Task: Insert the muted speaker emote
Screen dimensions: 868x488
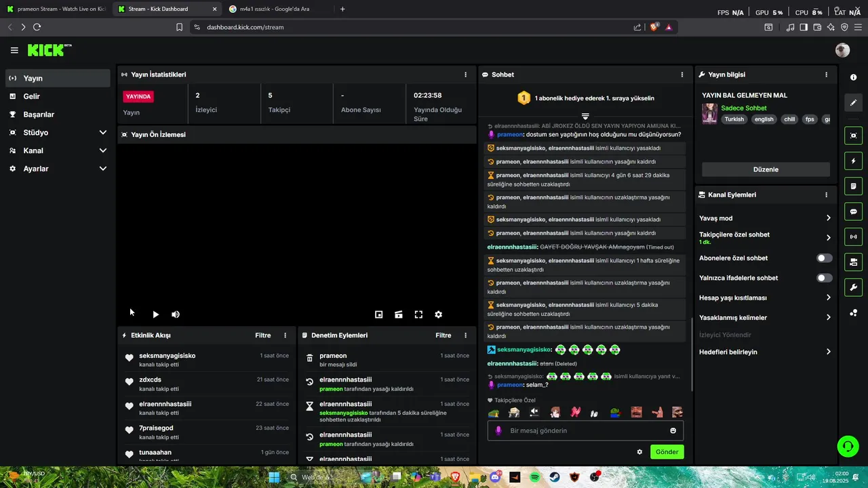Action: click(534, 412)
